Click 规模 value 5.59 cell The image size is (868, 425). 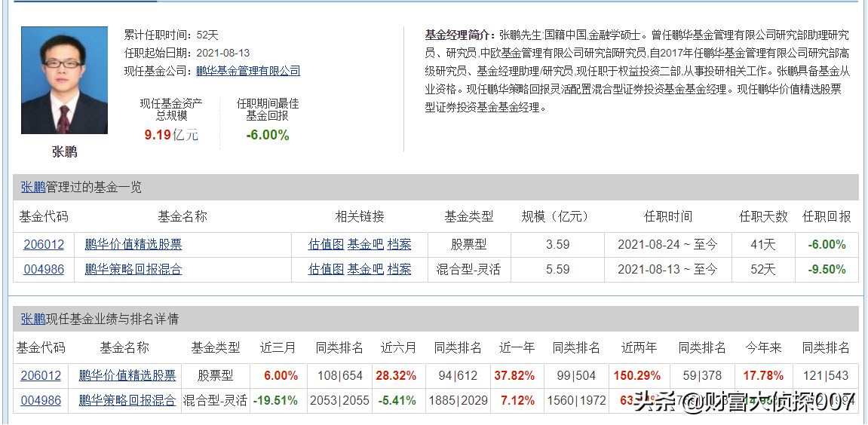[557, 270]
